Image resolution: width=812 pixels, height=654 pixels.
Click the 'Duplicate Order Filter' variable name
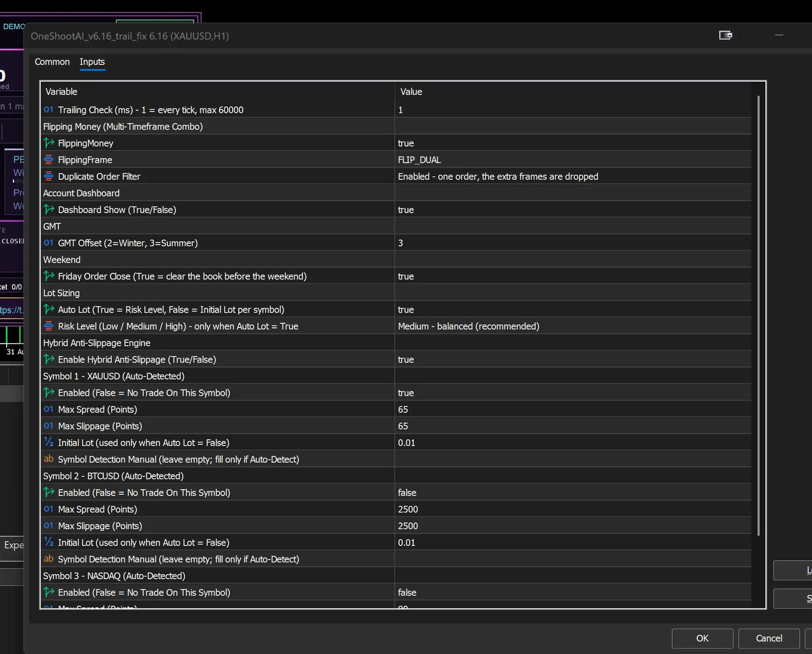pyautogui.click(x=99, y=177)
